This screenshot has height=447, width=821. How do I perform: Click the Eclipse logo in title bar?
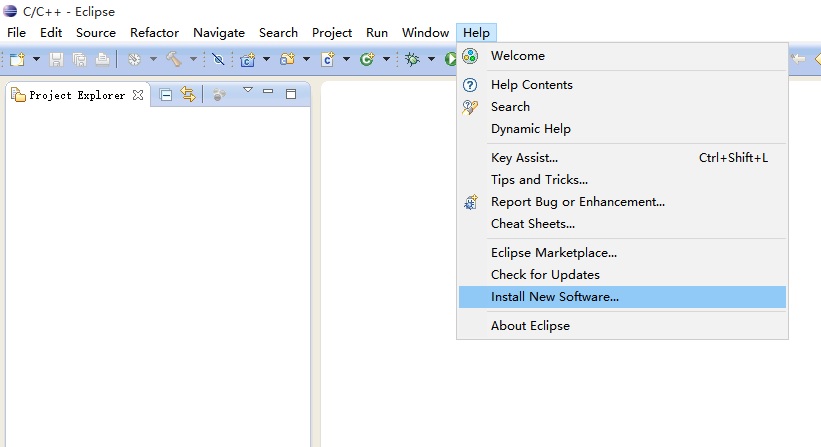[x=10, y=11]
